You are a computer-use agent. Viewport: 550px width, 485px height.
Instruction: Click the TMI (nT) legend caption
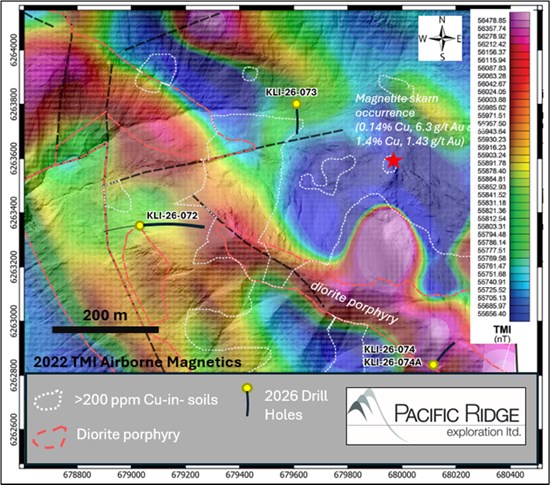click(502, 334)
